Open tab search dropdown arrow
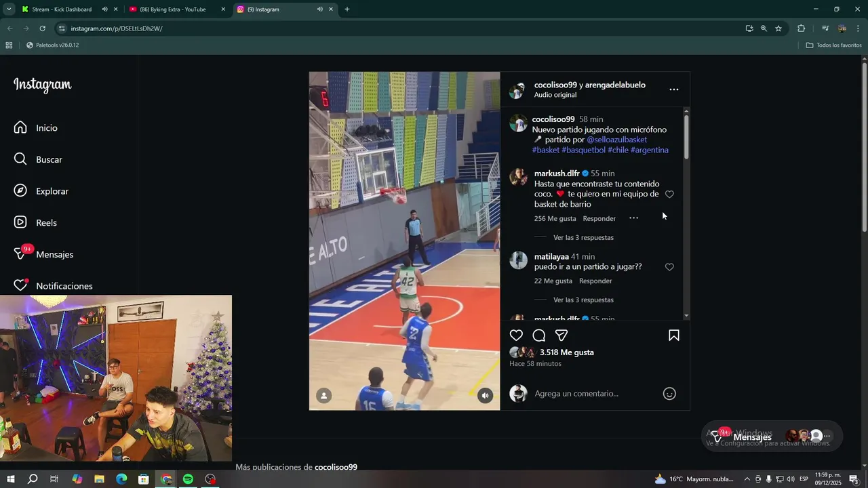 (x=9, y=9)
